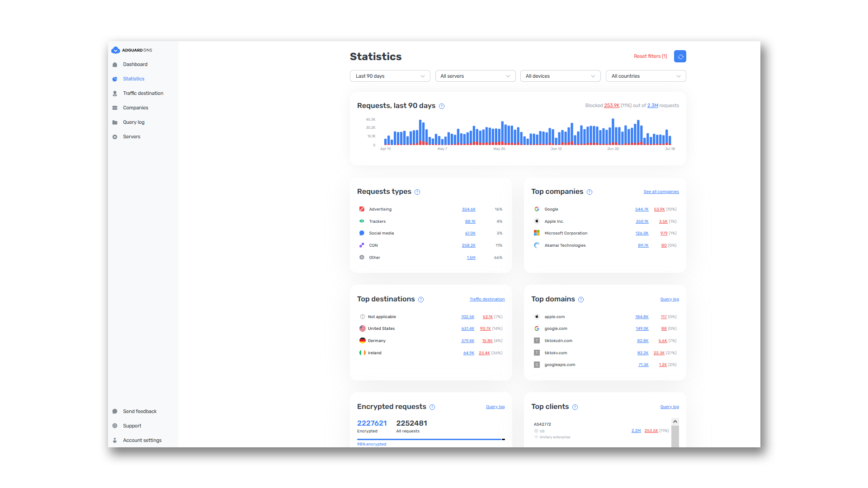
Task: Click the Apple icon next to apple.com
Action: pyautogui.click(x=537, y=316)
